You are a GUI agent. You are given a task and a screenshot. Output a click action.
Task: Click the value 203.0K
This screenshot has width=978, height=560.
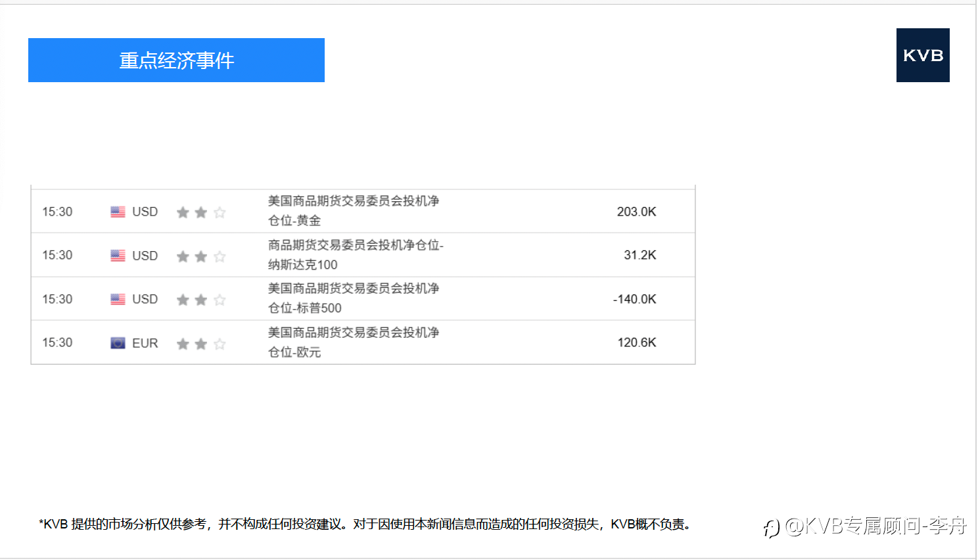pos(636,212)
